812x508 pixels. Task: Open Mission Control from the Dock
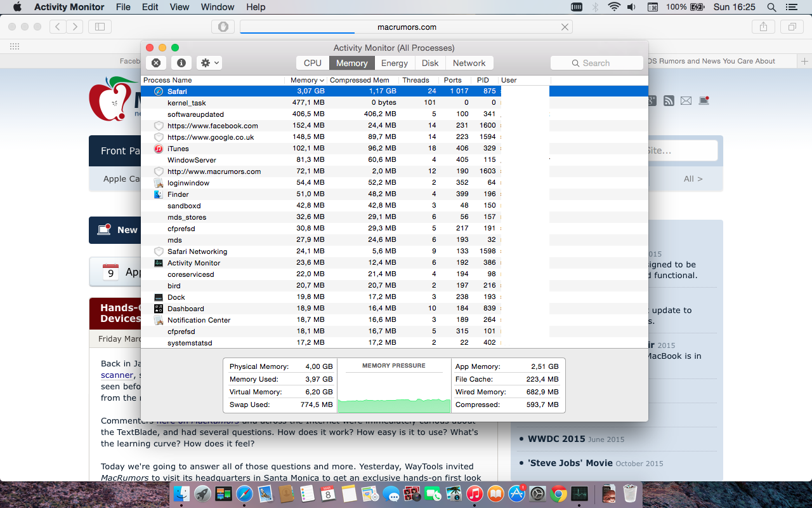point(223,493)
